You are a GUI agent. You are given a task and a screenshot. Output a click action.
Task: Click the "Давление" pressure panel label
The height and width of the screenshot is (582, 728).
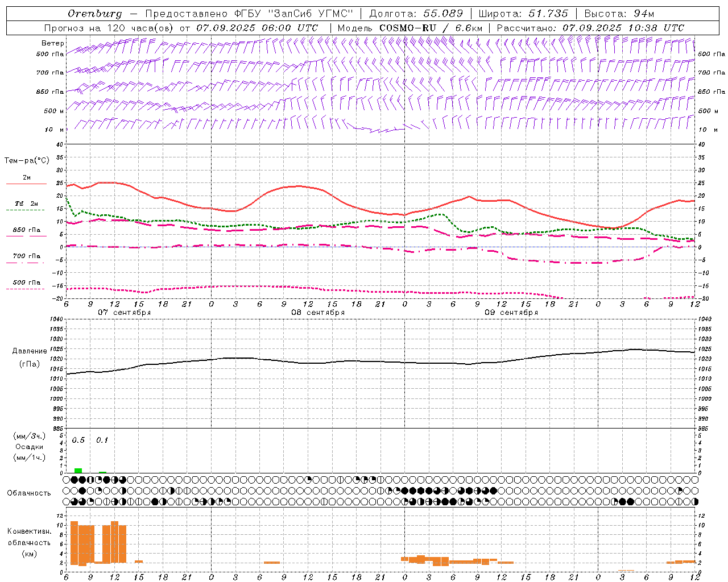30,351
